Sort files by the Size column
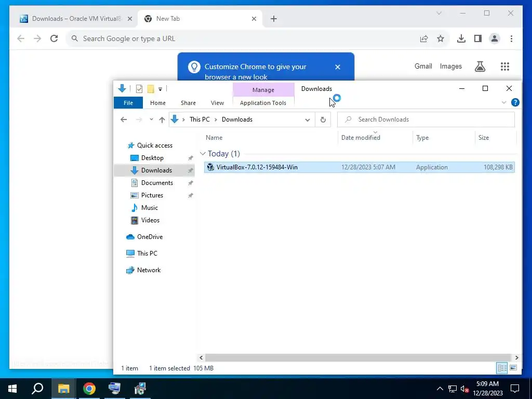532x399 pixels. coord(495,138)
